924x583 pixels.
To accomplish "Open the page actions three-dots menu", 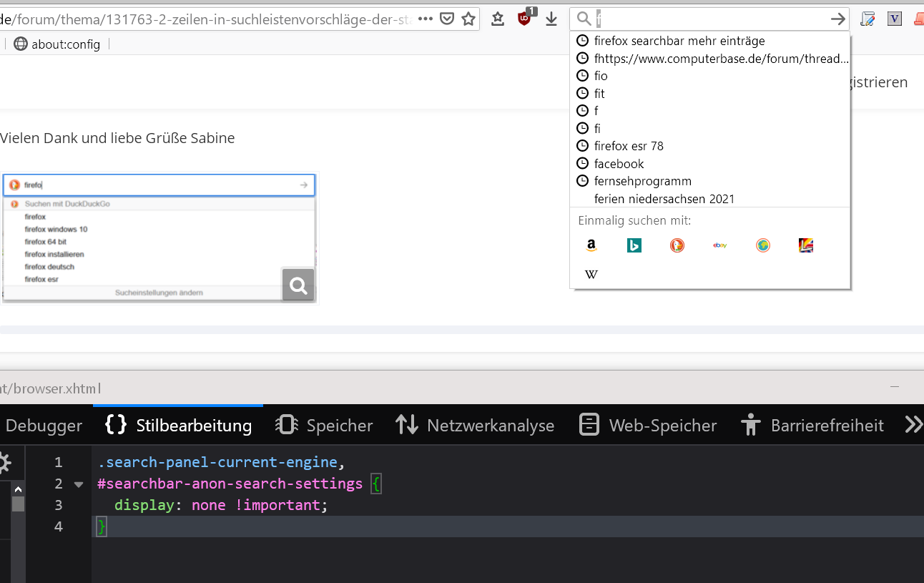I will (x=425, y=19).
